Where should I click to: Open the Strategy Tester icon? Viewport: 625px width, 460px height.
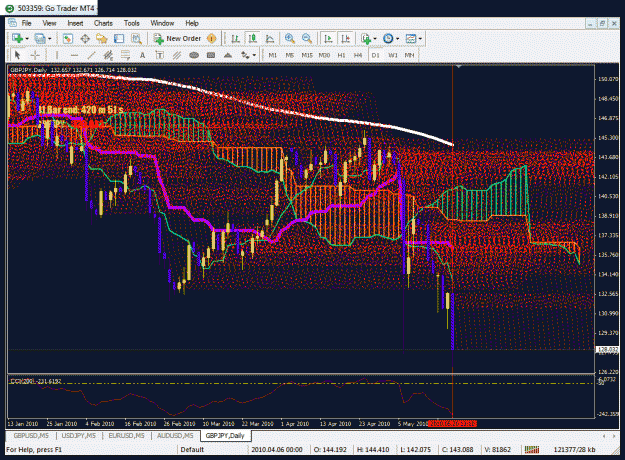coord(136,38)
